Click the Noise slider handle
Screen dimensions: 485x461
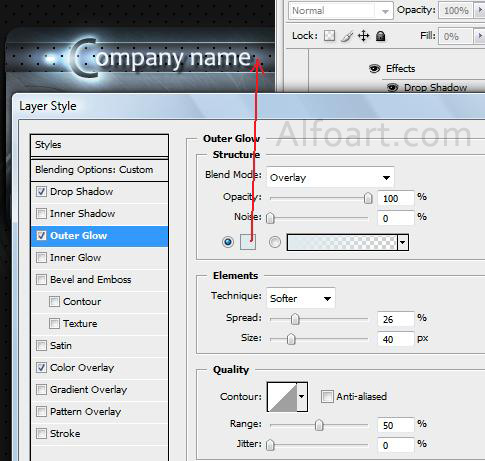click(270, 218)
